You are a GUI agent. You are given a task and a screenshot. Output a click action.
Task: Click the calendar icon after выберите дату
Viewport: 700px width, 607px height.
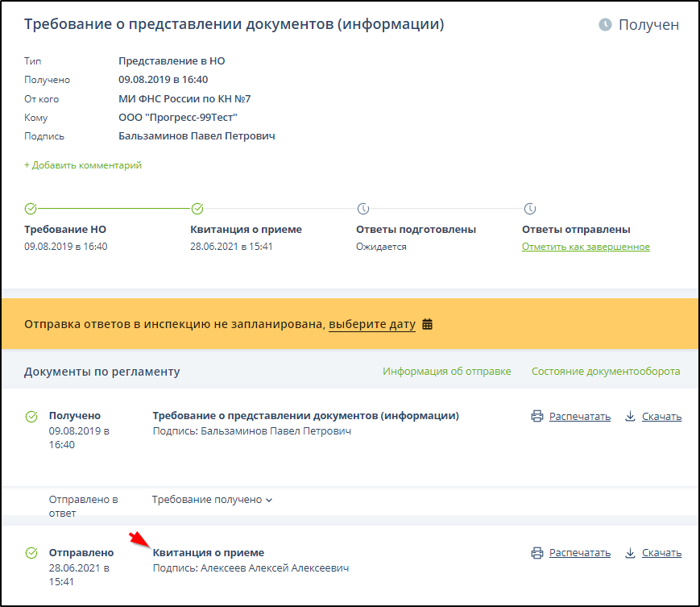[x=427, y=325]
